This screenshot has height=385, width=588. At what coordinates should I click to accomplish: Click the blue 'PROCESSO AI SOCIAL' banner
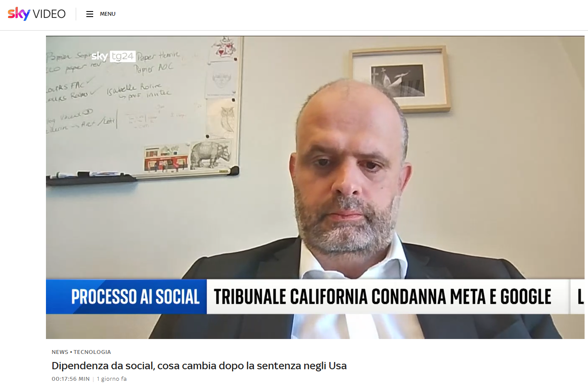126,297
